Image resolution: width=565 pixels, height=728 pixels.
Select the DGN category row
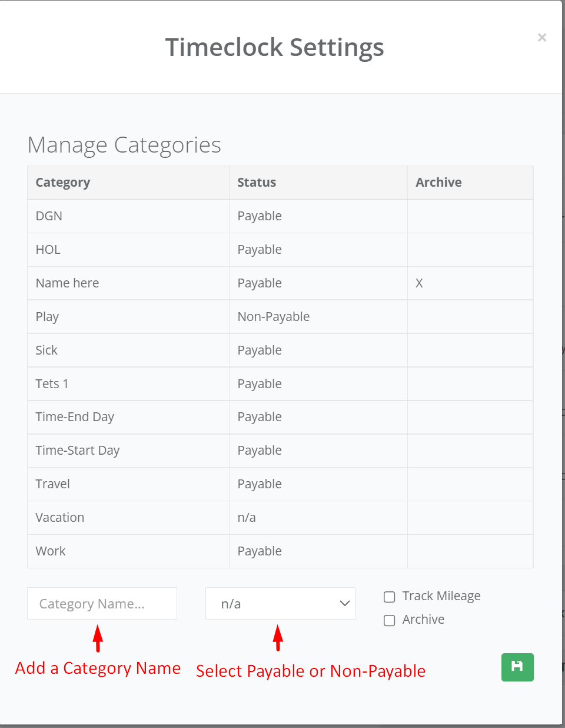[x=49, y=216]
